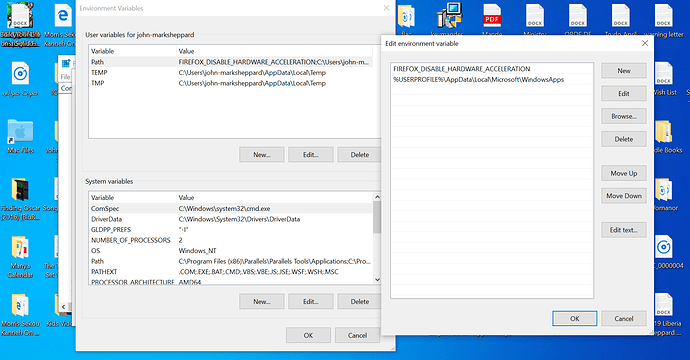The width and height of the screenshot is (690, 360).
Task: Click Value column header in User variables
Action: pos(274,51)
